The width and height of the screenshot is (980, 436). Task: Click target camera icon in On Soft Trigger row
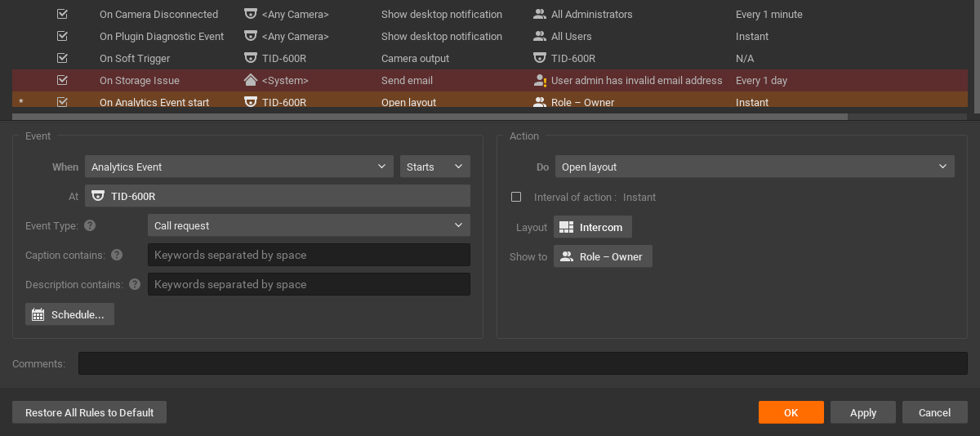pyautogui.click(x=539, y=58)
